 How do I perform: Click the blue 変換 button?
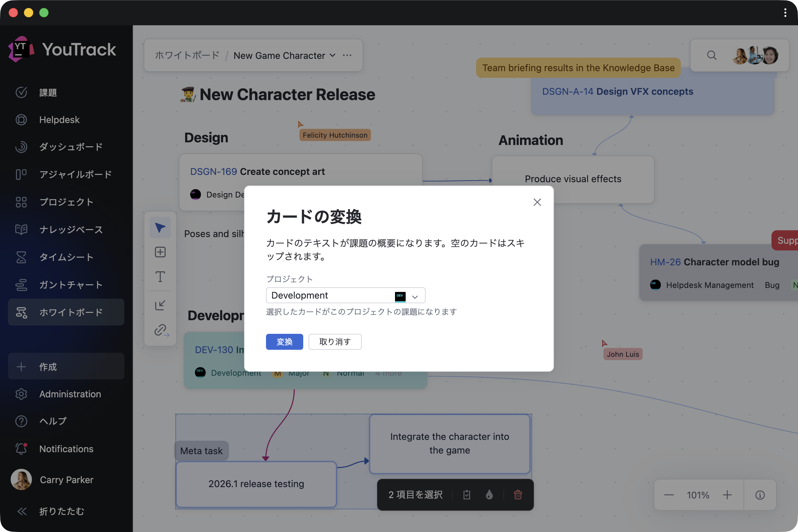[x=284, y=342]
